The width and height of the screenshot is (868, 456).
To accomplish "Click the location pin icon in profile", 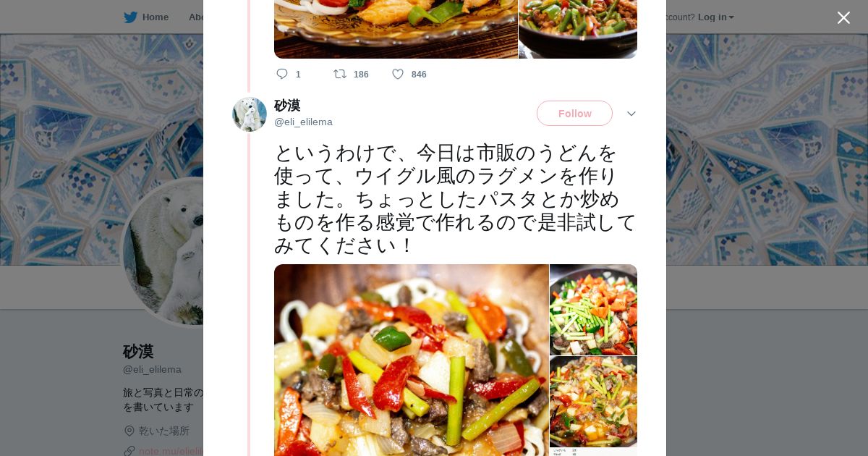I will coord(129,431).
